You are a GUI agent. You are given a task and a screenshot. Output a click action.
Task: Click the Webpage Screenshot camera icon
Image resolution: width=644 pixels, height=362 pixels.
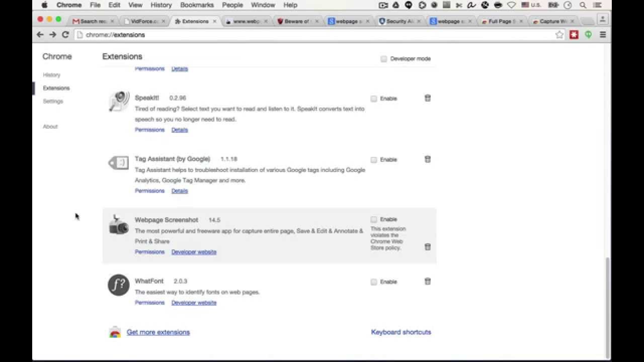click(119, 225)
